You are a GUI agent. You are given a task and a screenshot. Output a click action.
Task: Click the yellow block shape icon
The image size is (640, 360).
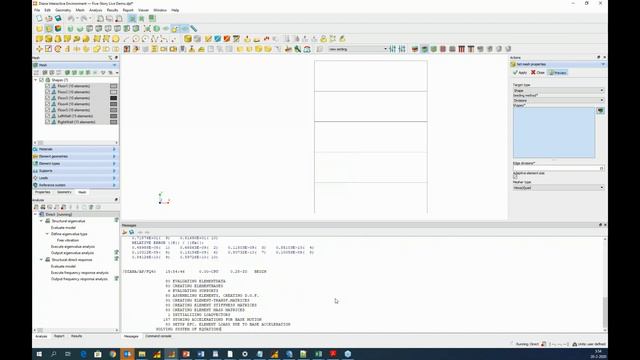click(49, 39)
